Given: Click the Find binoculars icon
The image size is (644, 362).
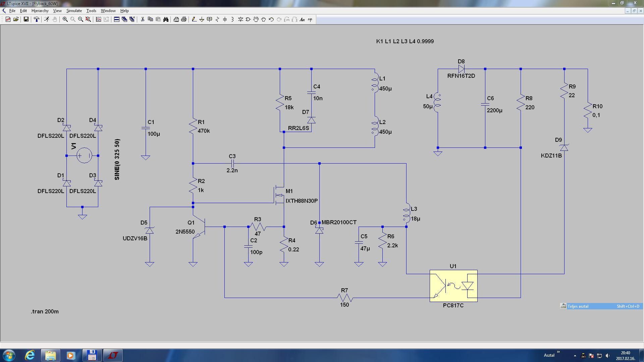Looking at the screenshot, I should 166,19.
